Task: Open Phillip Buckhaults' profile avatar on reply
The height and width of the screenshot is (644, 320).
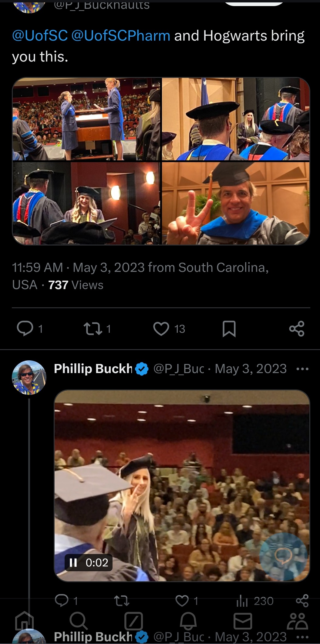Action: pyautogui.click(x=29, y=377)
